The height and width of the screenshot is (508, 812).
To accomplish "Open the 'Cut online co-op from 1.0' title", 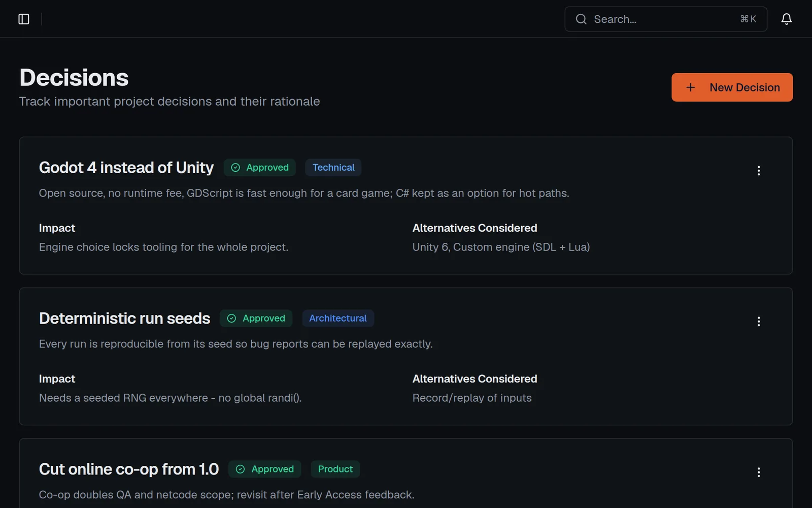I will tap(129, 469).
